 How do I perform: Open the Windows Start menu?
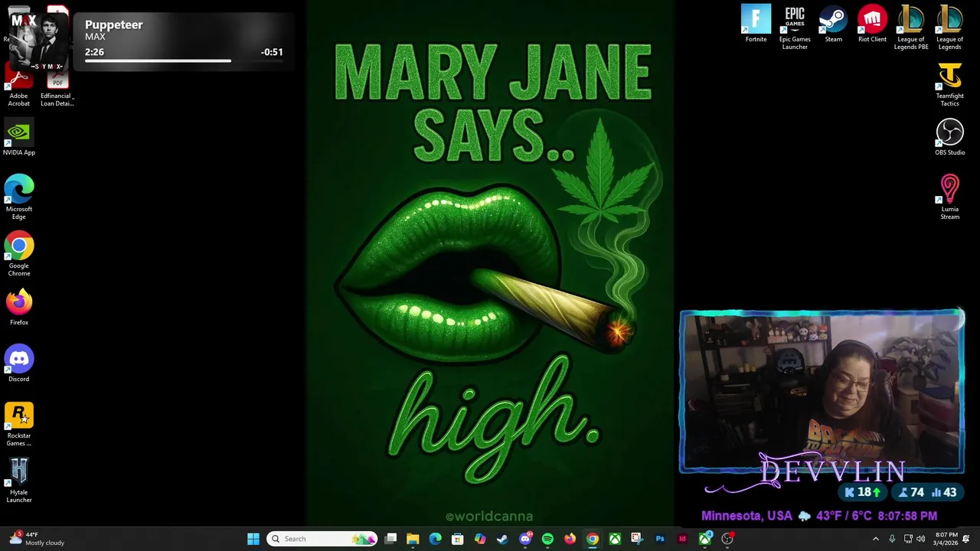pos(253,539)
